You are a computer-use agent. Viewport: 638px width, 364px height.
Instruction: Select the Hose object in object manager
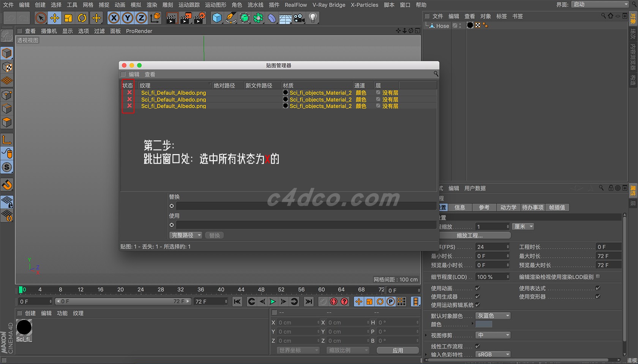pos(442,26)
